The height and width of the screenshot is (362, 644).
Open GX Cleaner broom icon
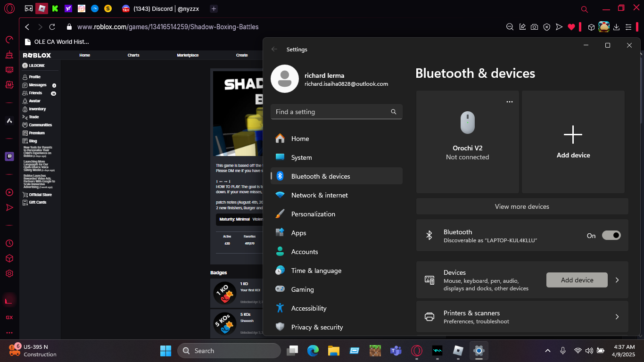pyautogui.click(x=9, y=55)
